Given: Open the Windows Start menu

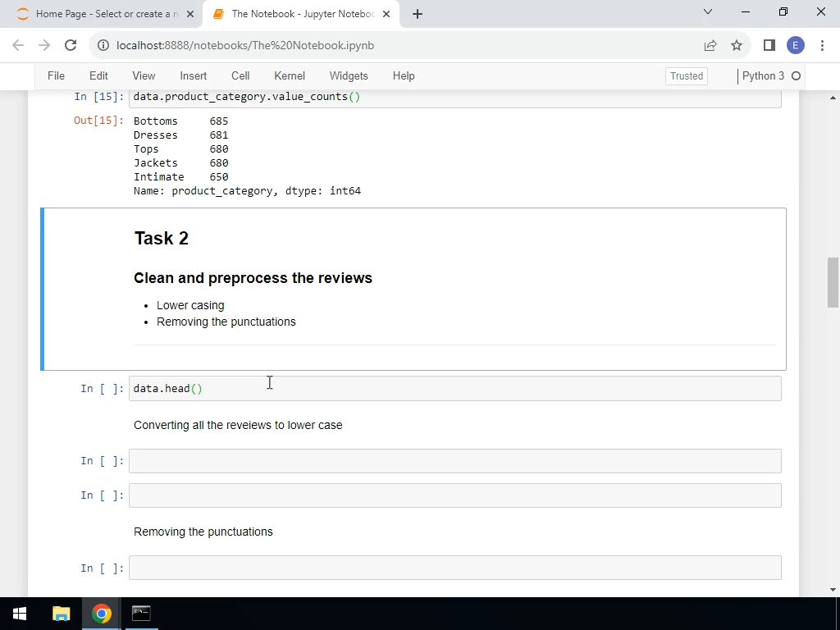Looking at the screenshot, I should click(19, 613).
